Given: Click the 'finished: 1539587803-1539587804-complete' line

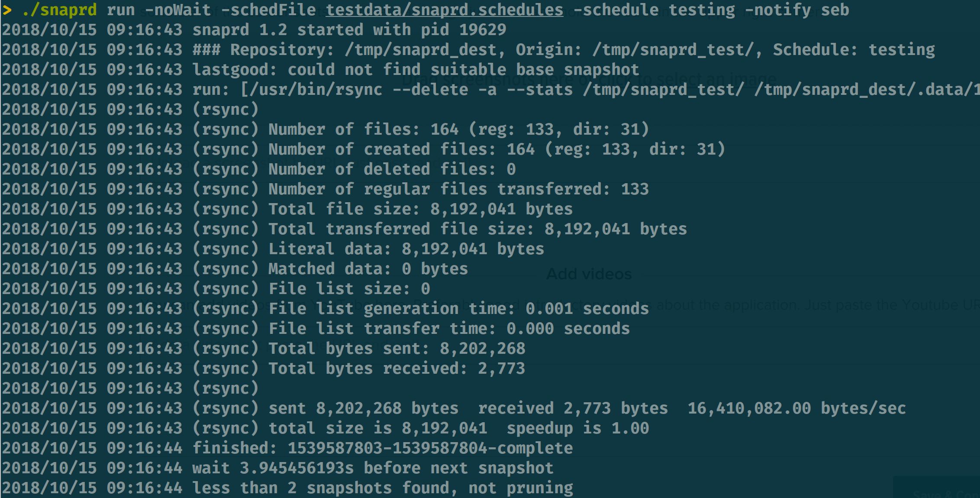Looking at the screenshot, I should (382, 448).
